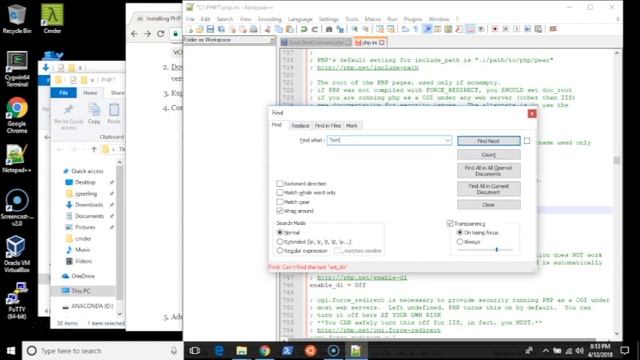Click the Paste toolbar icon in Notepad++
640x360 pixels.
pyautogui.click(x=289, y=29)
